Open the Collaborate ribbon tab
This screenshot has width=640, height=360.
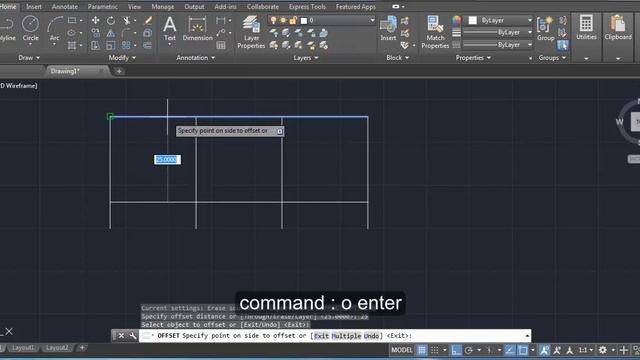pyautogui.click(x=262, y=7)
